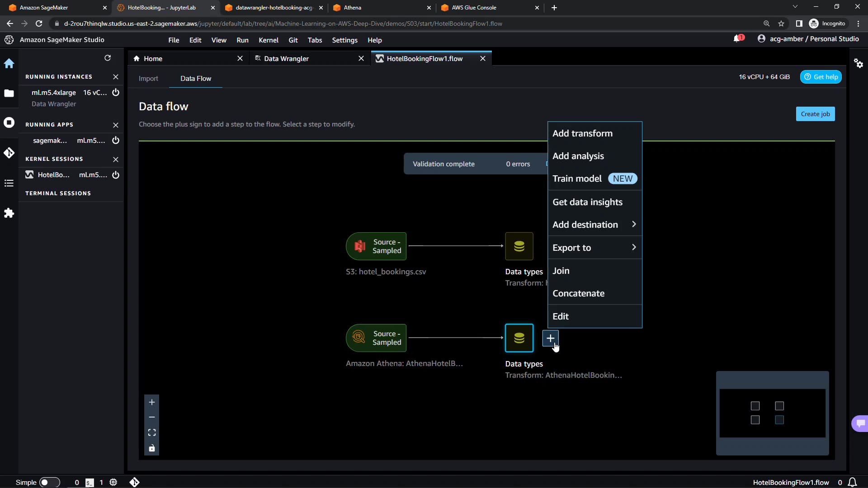
Task: Switch to the Import tab
Action: point(148,79)
